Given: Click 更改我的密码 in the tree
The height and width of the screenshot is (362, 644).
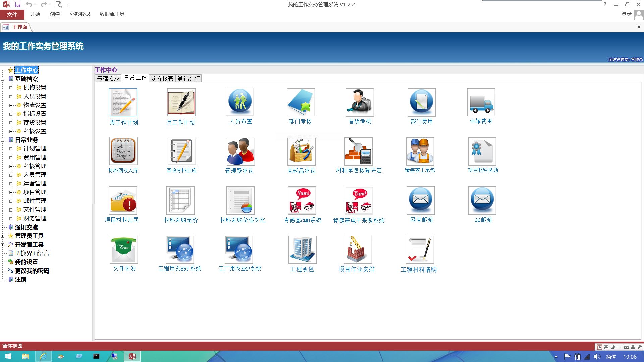Looking at the screenshot, I should [x=32, y=270].
